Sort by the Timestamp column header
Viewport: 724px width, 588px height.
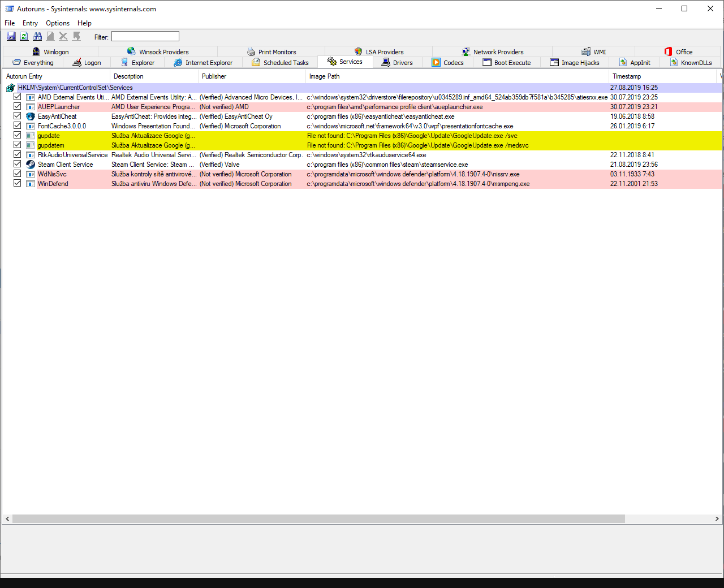click(x=663, y=76)
